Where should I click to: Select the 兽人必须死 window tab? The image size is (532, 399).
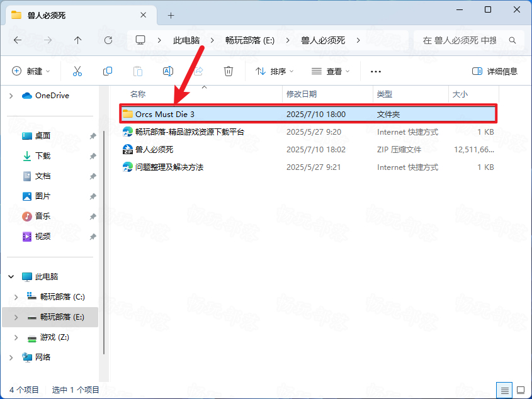coord(81,15)
